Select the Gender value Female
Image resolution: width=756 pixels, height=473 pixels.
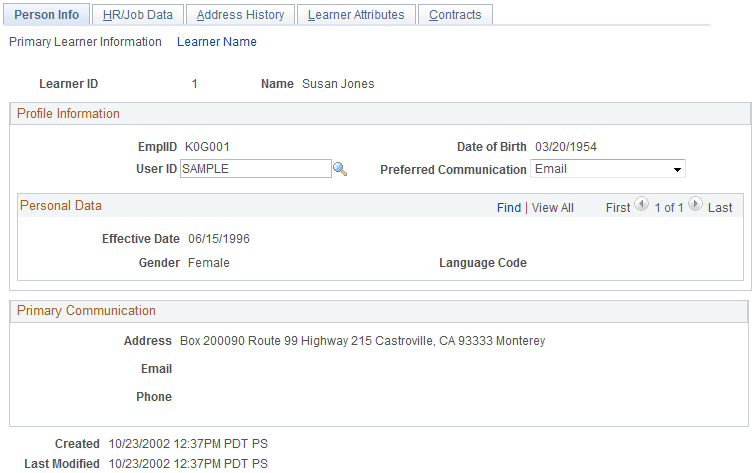click(x=209, y=263)
